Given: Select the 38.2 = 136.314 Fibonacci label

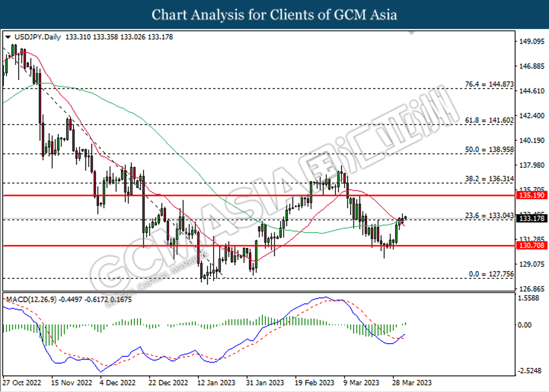Looking at the screenshot, I should coord(489,179).
